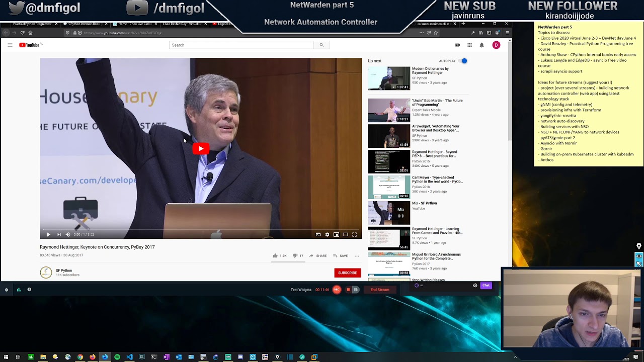644x362 pixels.
Task: Open the YouTube guide hamburger menu
Action: (x=10, y=45)
